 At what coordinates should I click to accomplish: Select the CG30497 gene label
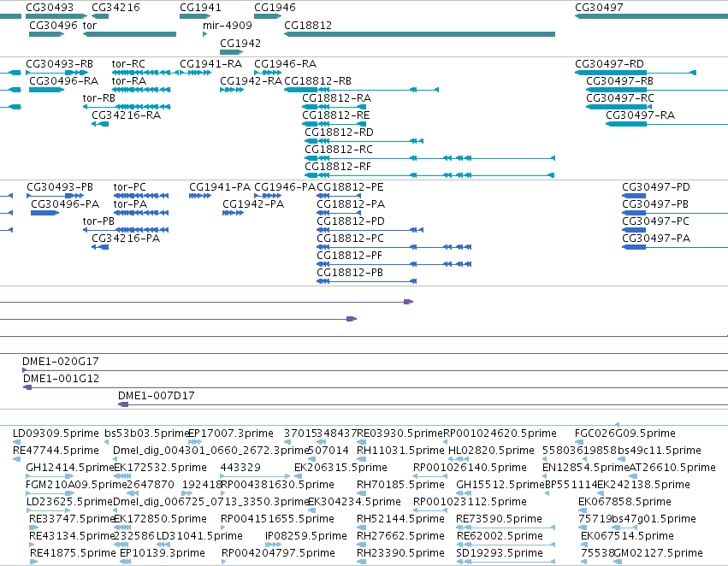click(599, 8)
